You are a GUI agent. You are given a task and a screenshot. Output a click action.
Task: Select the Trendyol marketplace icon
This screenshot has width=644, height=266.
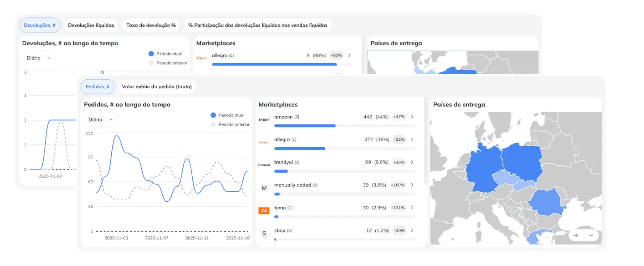264,164
